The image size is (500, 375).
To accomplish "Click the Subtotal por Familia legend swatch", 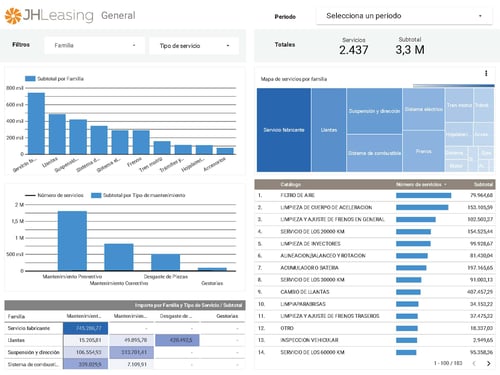I will tap(30, 79).
